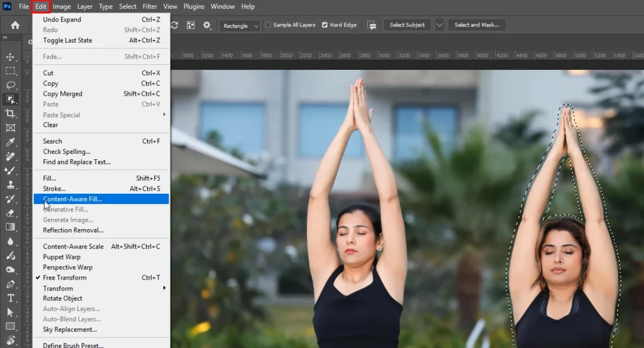Open the Select Subject dropdown arrow
This screenshot has width=644, height=348.
point(440,25)
